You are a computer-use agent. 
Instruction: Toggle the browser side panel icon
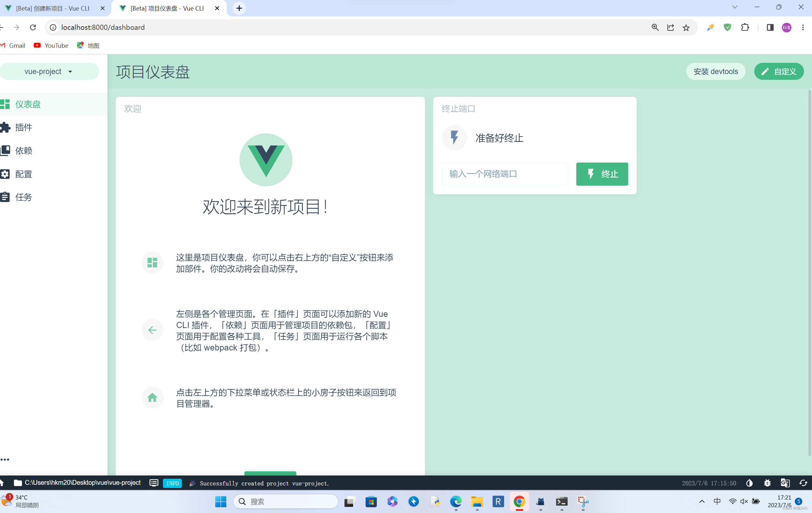(x=770, y=27)
